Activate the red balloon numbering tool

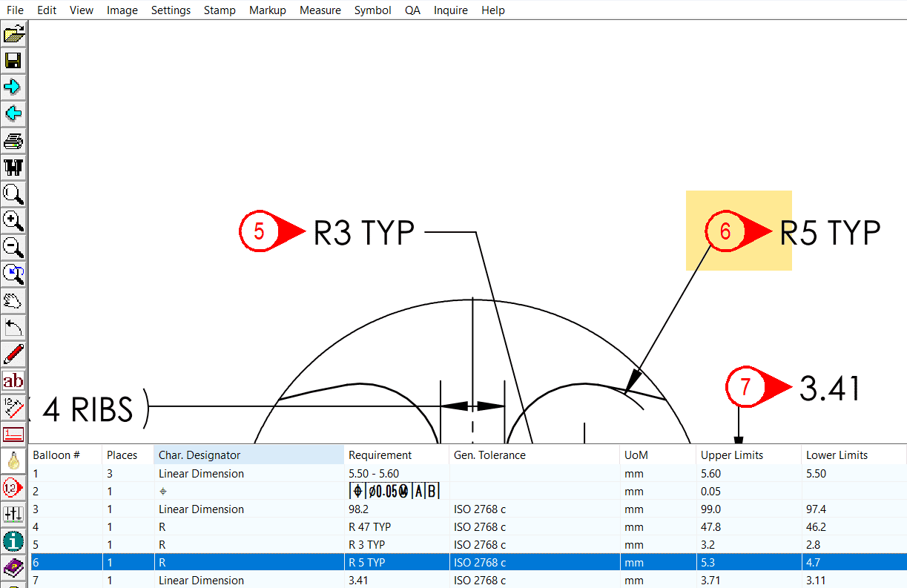13,487
